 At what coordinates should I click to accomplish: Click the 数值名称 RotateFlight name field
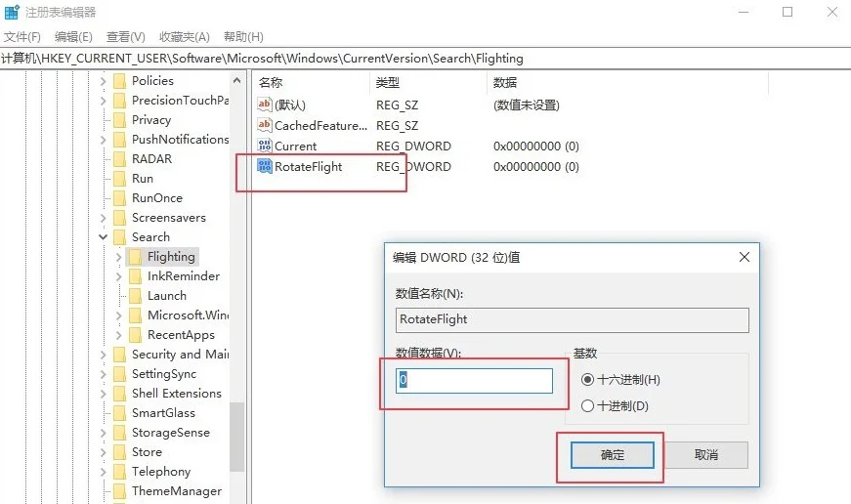(572, 319)
